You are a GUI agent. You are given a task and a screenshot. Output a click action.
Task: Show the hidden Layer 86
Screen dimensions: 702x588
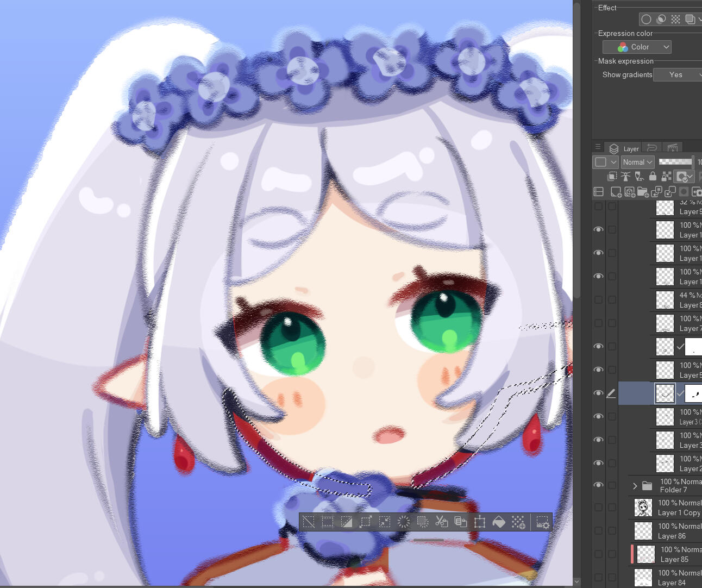tap(598, 531)
